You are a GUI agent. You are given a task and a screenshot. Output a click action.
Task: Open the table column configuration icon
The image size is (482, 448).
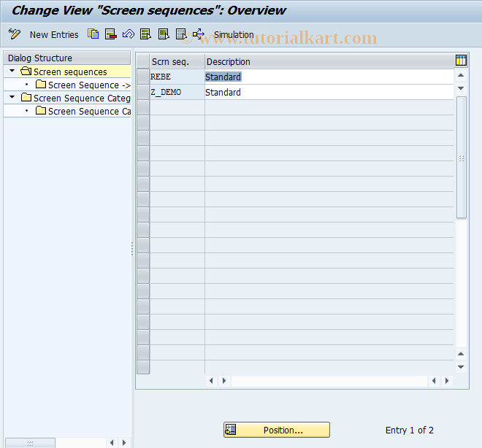(461, 61)
